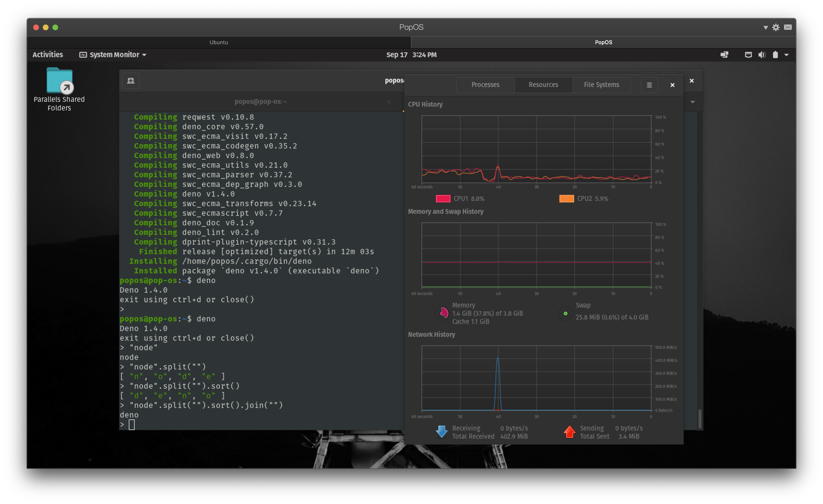This screenshot has width=823, height=504.
Task: Click the volume speaker tray icon
Action: tap(762, 55)
